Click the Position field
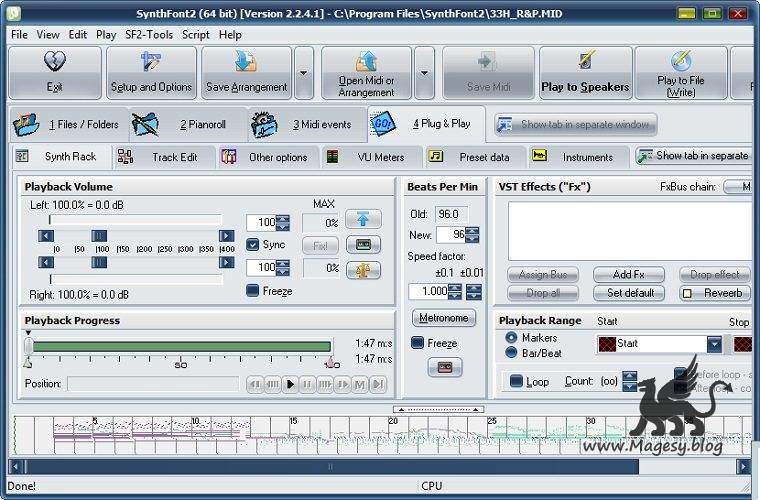 click(x=153, y=384)
